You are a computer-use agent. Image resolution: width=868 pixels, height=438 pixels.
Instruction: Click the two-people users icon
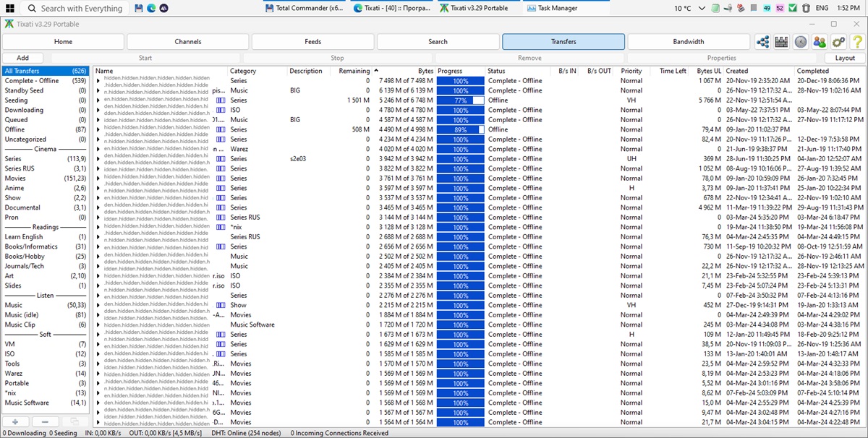[820, 42]
